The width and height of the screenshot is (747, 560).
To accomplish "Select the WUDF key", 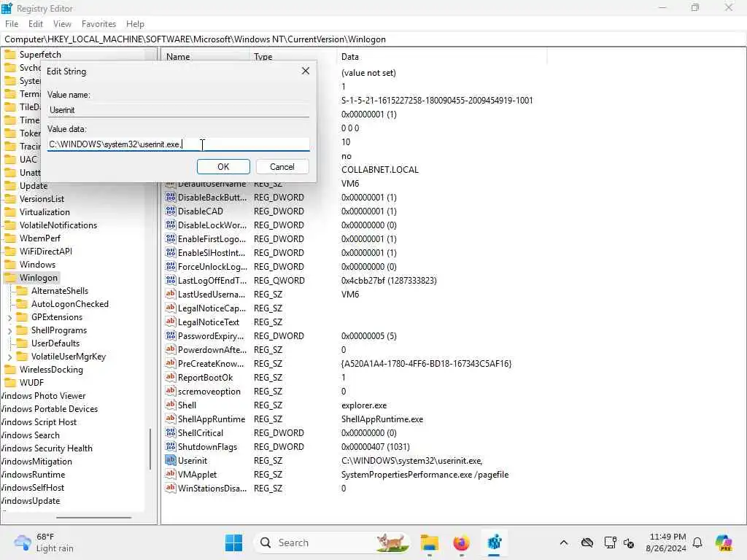I will tap(31, 382).
